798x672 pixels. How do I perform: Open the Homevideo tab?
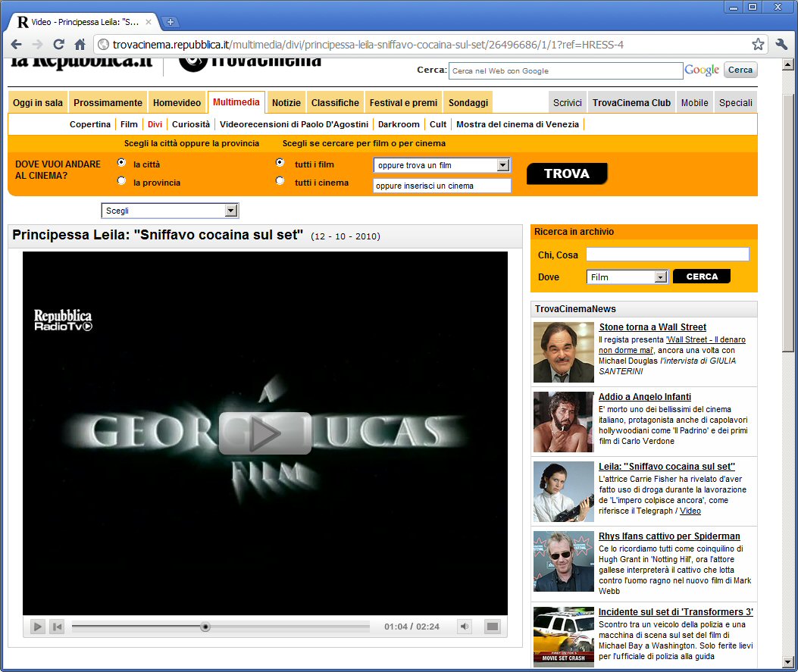177,103
